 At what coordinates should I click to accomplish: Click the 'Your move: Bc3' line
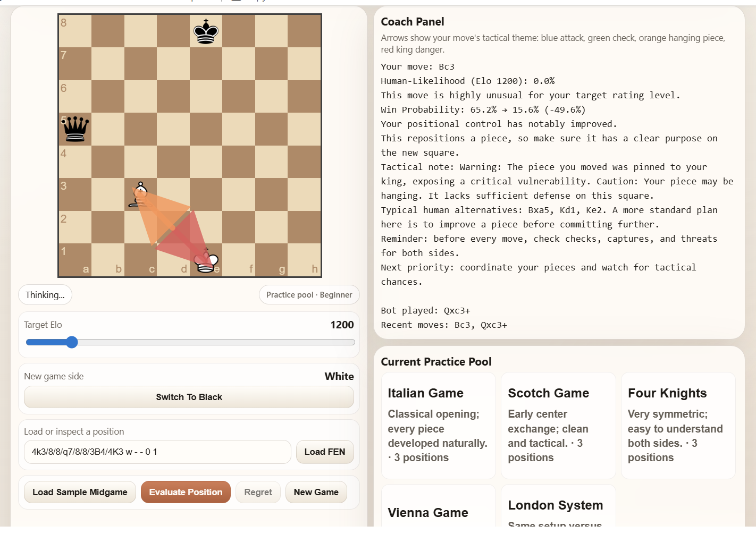click(x=418, y=67)
